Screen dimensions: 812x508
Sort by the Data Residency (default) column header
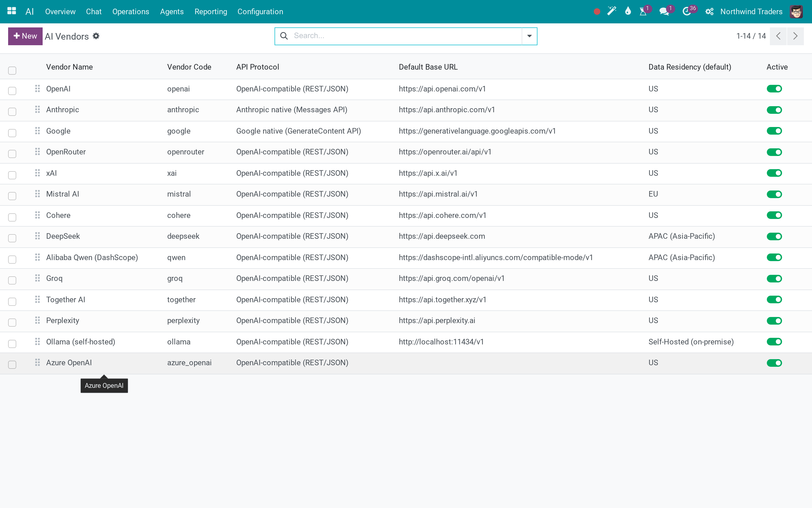point(690,67)
